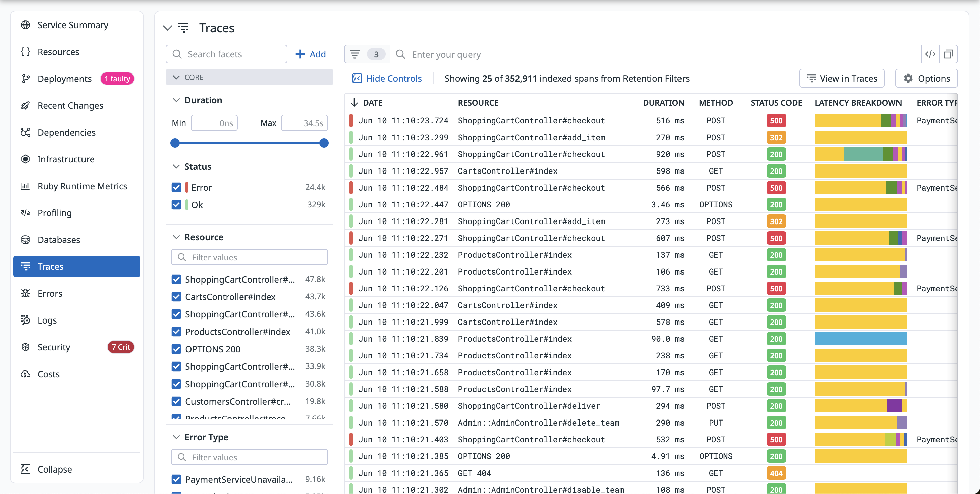Click the Errors bug icon
The width and height of the screenshot is (980, 494).
25,293
